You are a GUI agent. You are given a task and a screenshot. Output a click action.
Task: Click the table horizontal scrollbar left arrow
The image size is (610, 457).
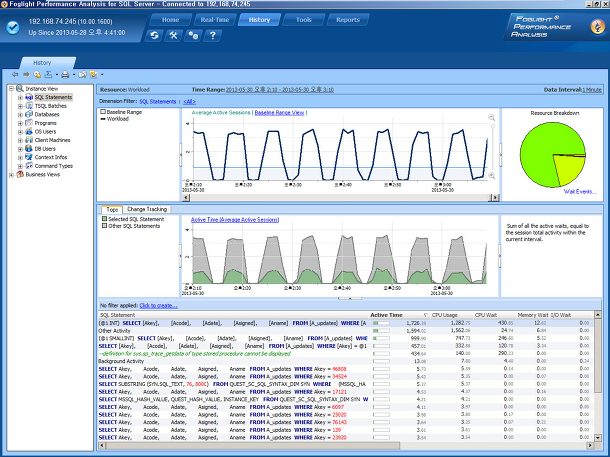[102, 445]
